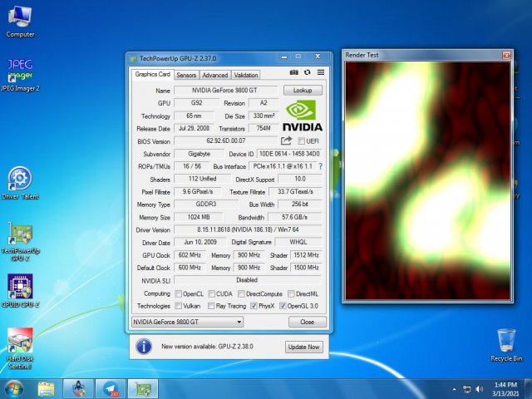Click the screenshot camera icon in GPU-Z

click(293, 74)
